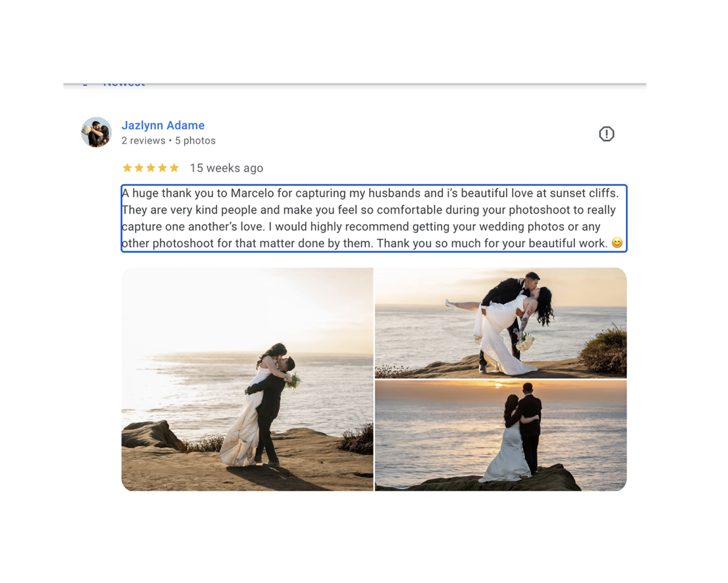
Task: Click the report review flag icon
Action: pyautogui.click(x=606, y=134)
